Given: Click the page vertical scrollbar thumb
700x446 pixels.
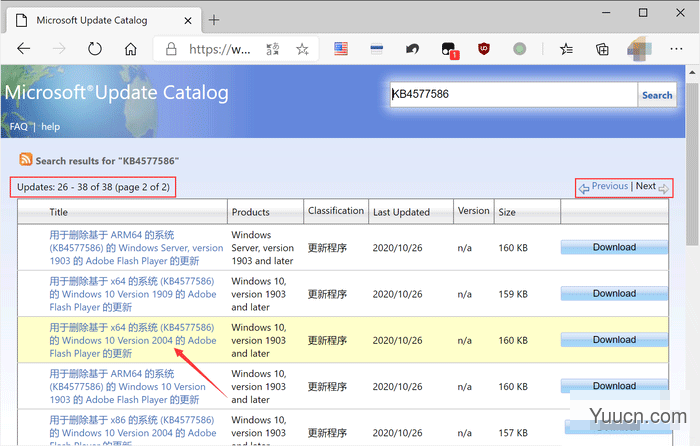Looking at the screenshot, I should [x=692, y=163].
